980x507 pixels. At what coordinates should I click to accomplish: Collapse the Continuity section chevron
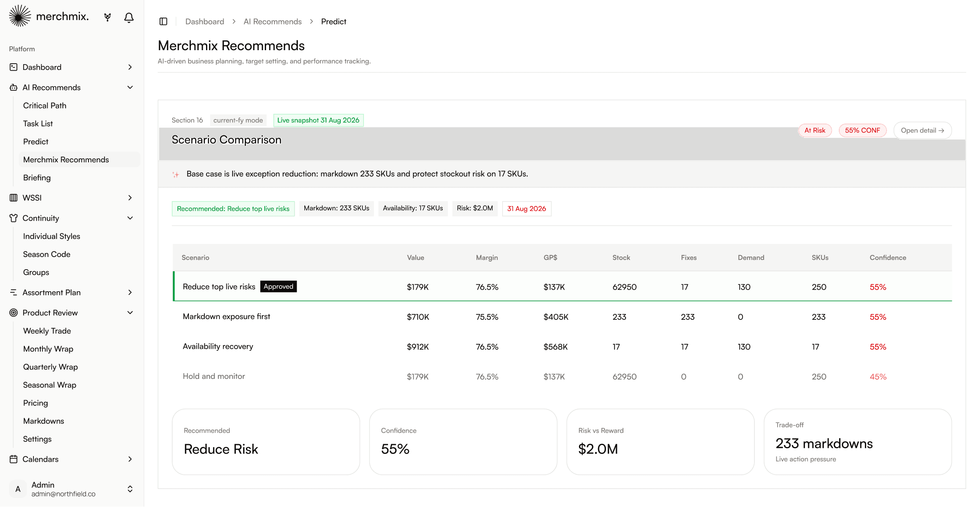[130, 218]
